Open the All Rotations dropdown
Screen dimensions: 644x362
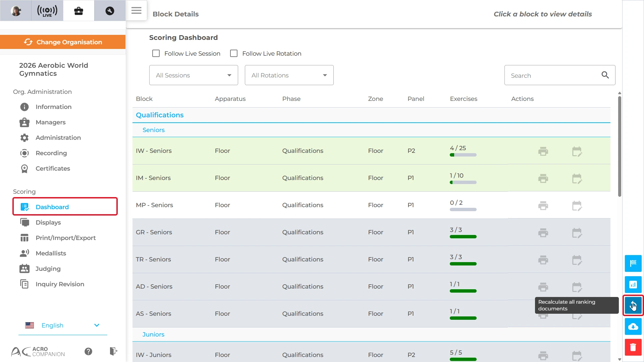(289, 75)
